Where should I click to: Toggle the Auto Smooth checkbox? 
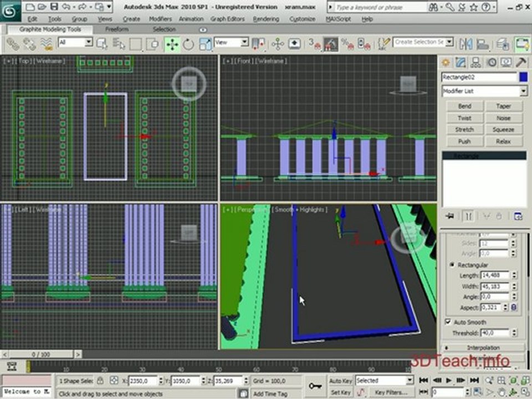[x=448, y=321]
